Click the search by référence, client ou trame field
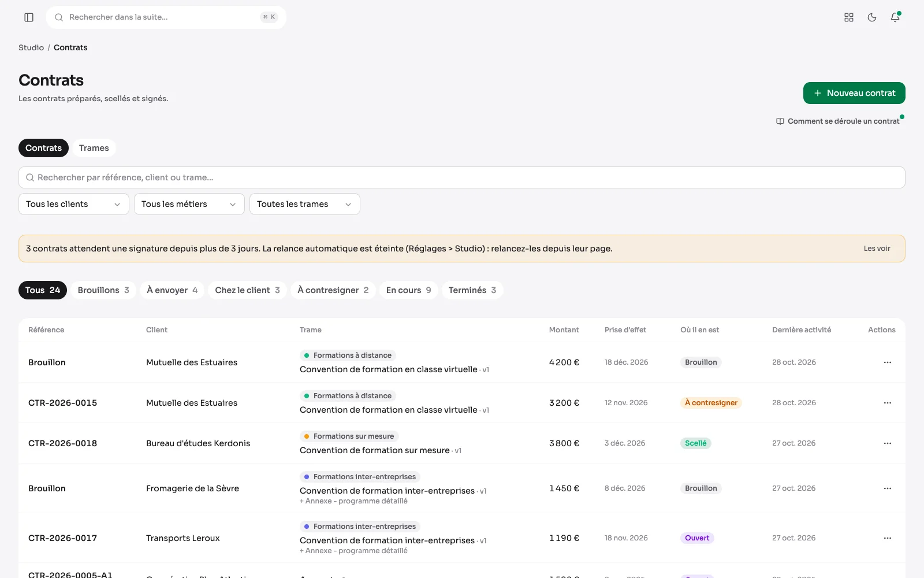Screen dimensions: 924x578 tap(462, 177)
